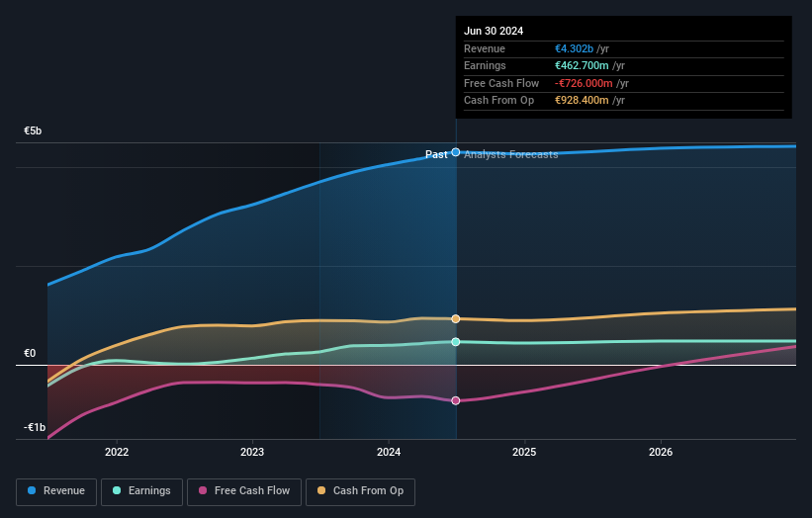Select the Cash From Op data point marker
This screenshot has height=518, width=812.
[x=456, y=318]
